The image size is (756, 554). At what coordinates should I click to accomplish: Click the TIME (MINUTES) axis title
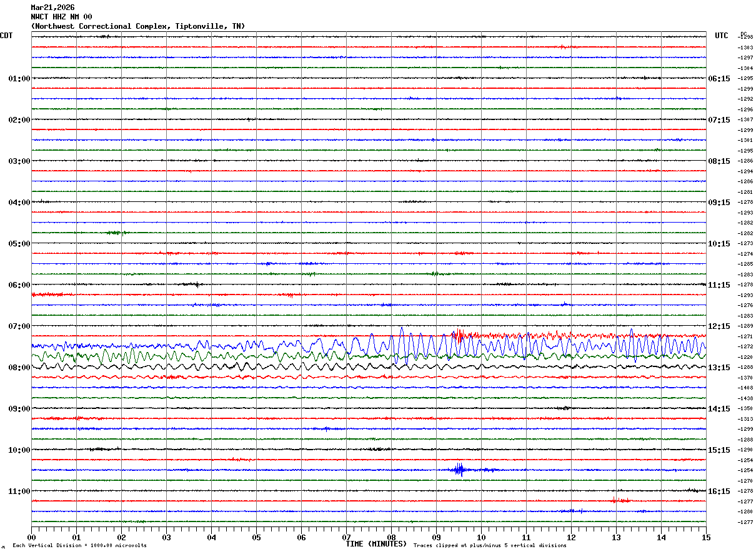[376, 544]
